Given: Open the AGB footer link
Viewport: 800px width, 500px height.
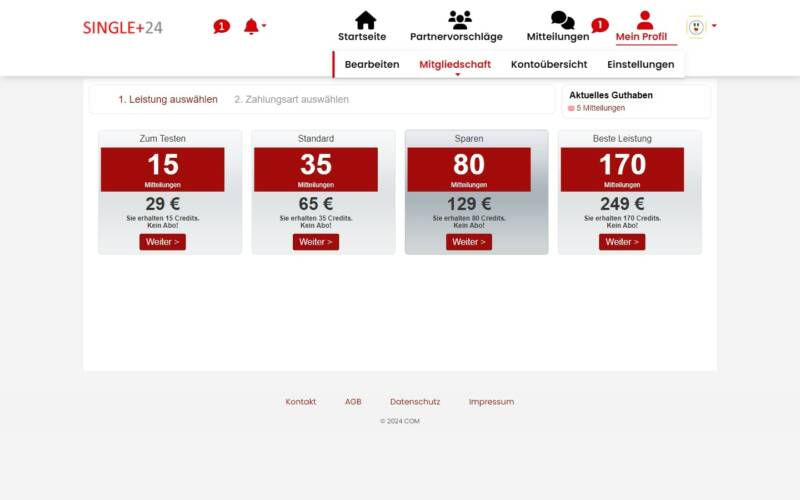Looking at the screenshot, I should pos(353,402).
